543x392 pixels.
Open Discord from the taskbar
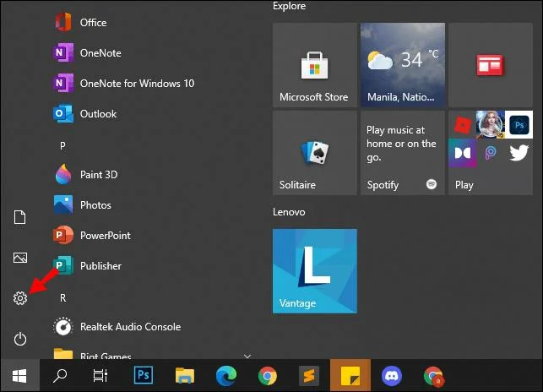point(392,376)
